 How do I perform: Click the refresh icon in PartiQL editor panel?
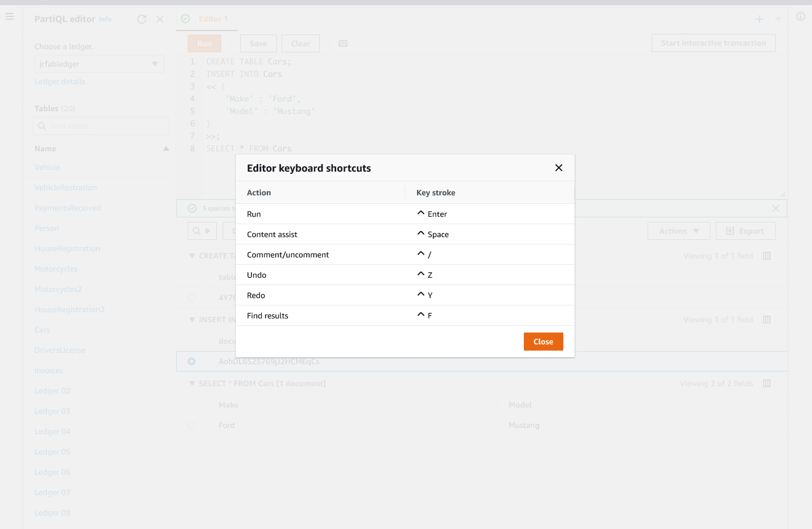click(142, 19)
